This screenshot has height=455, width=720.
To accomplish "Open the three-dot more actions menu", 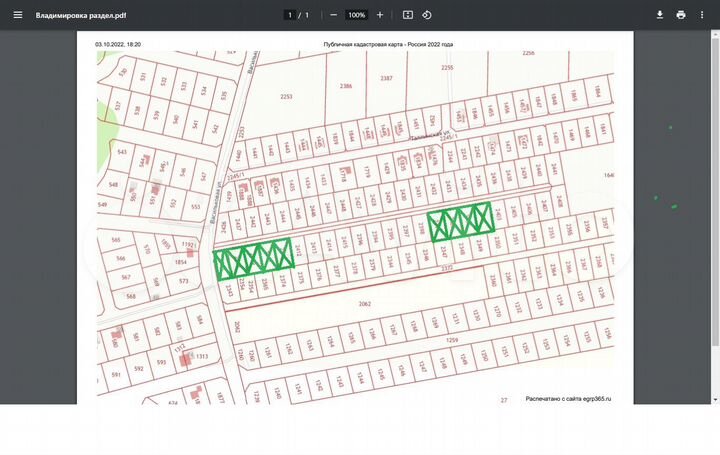I will point(702,15).
